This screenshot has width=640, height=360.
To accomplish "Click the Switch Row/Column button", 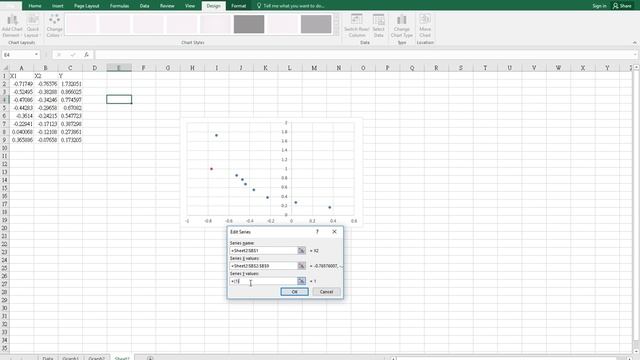I will pos(356,26).
